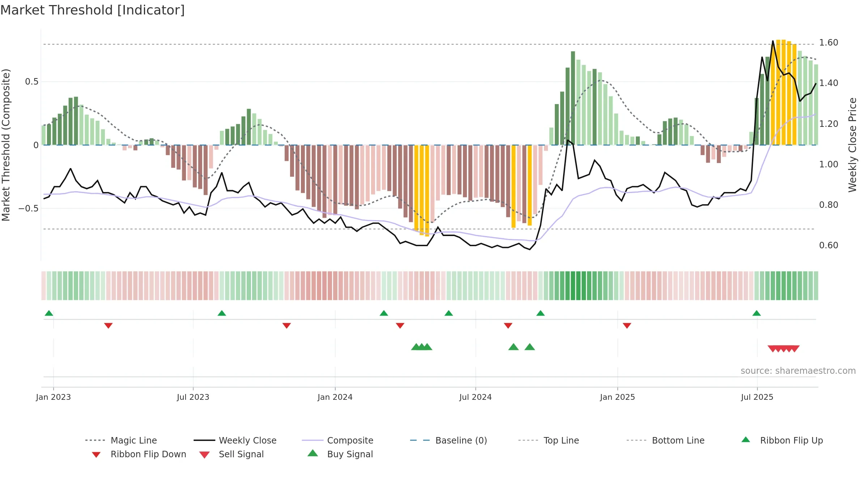Click the '0.80' price axis tick

pos(829,205)
